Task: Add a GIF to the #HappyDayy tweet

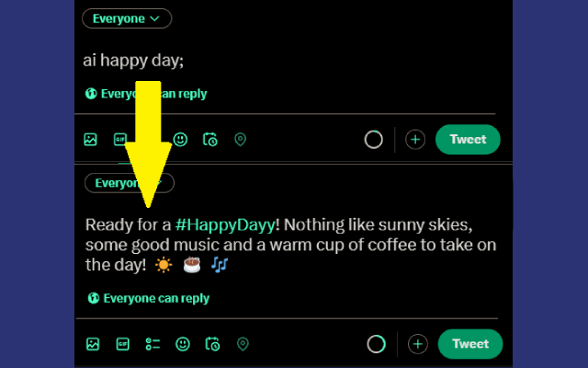Action: pos(122,344)
